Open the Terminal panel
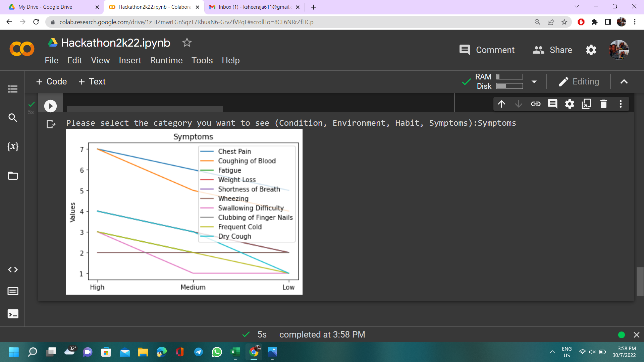This screenshot has width=644, height=362. click(13, 314)
